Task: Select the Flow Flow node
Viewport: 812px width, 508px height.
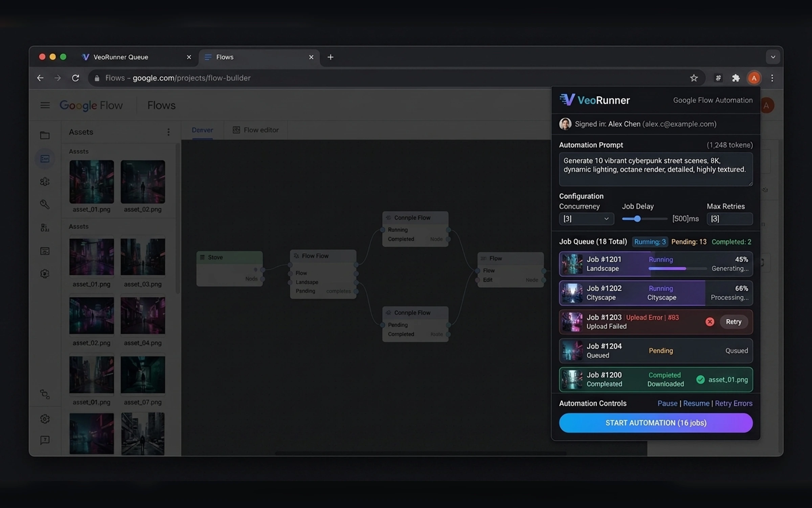Action: tap(323, 274)
